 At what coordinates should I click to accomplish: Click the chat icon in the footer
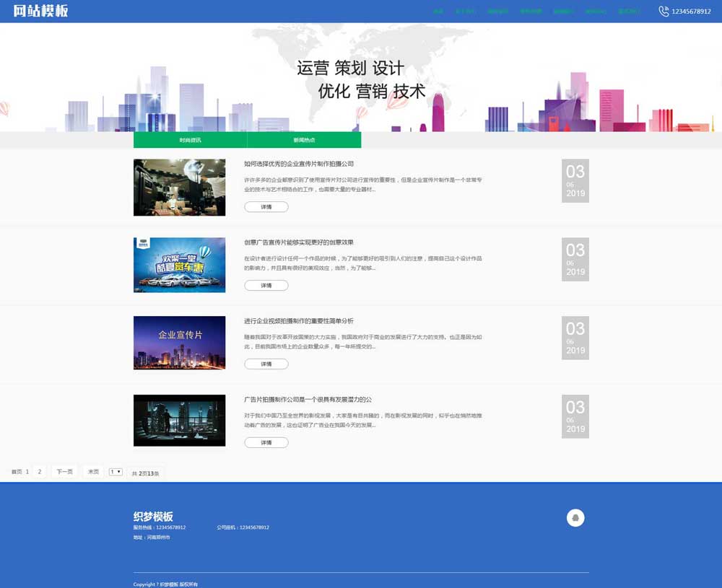[575, 517]
